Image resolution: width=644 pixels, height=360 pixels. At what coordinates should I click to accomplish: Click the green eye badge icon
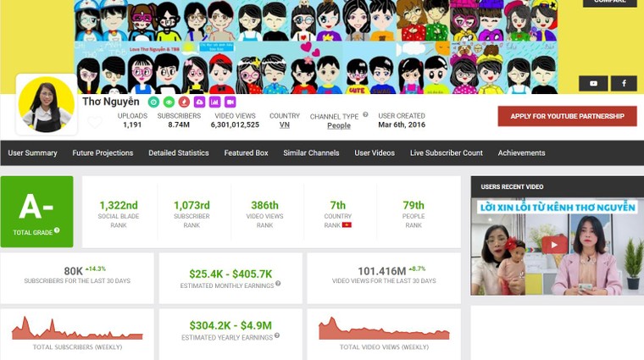click(169, 102)
